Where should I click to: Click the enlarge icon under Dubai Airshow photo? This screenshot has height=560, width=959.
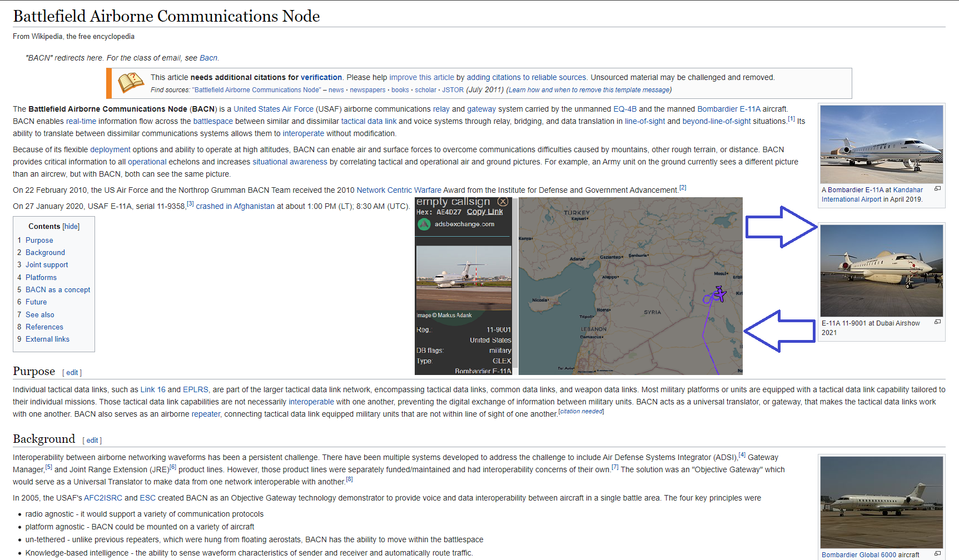tap(937, 322)
